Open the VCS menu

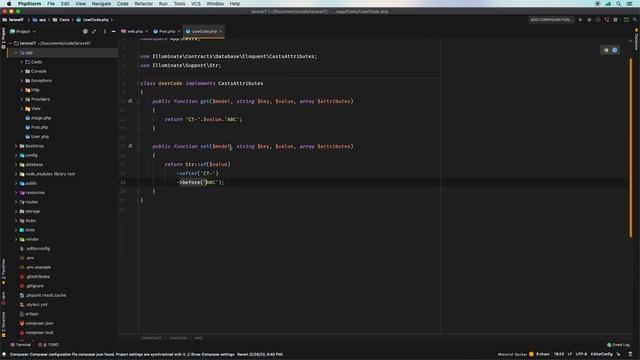(196, 4)
